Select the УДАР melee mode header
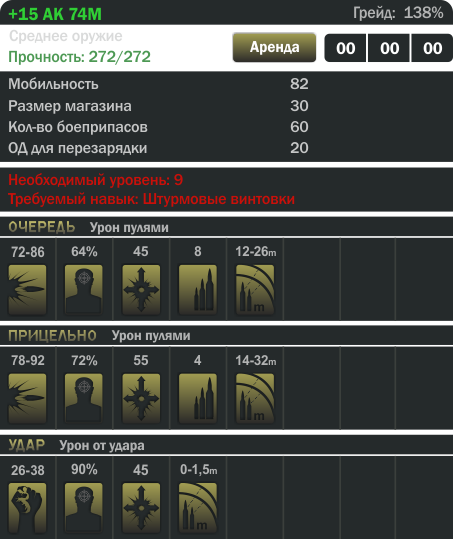Viewport: 453px width, 539px height. pyautogui.click(x=27, y=445)
